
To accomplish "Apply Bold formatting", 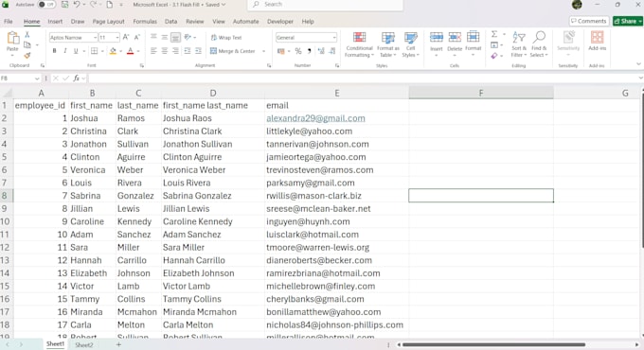I will point(54,51).
